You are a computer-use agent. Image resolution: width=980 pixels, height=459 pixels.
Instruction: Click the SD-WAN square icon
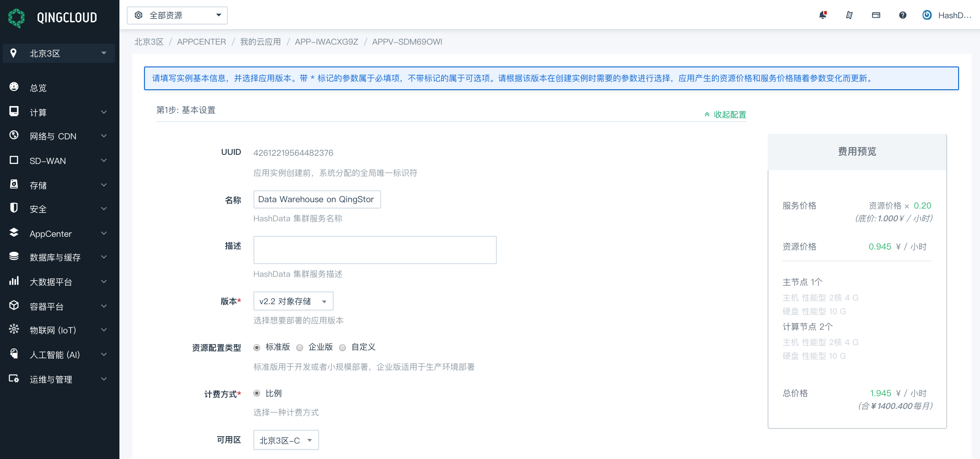pyautogui.click(x=14, y=160)
